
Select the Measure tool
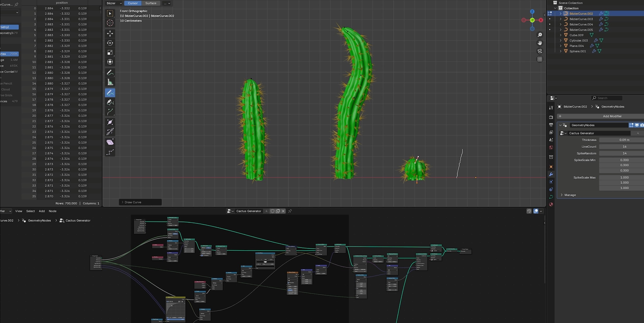coord(110,83)
